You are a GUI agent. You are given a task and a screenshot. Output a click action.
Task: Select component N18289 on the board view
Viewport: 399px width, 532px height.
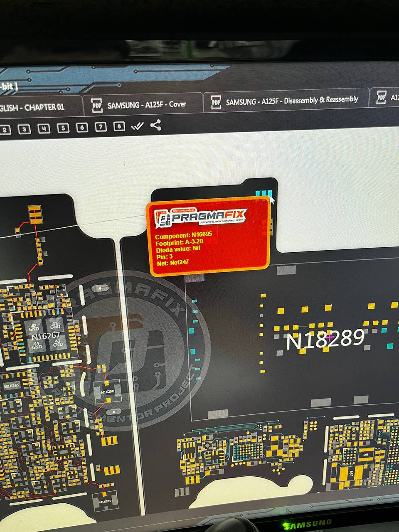[x=325, y=340]
